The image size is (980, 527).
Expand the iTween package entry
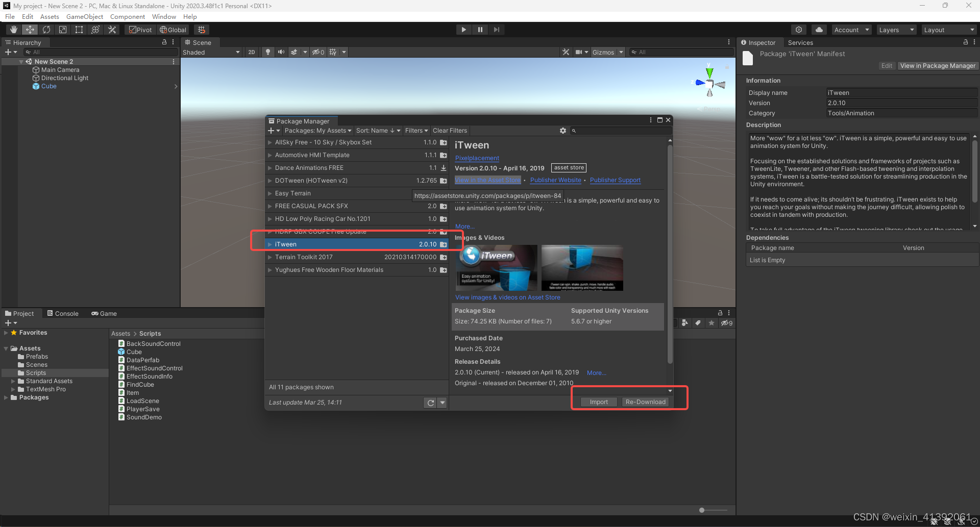(270, 244)
